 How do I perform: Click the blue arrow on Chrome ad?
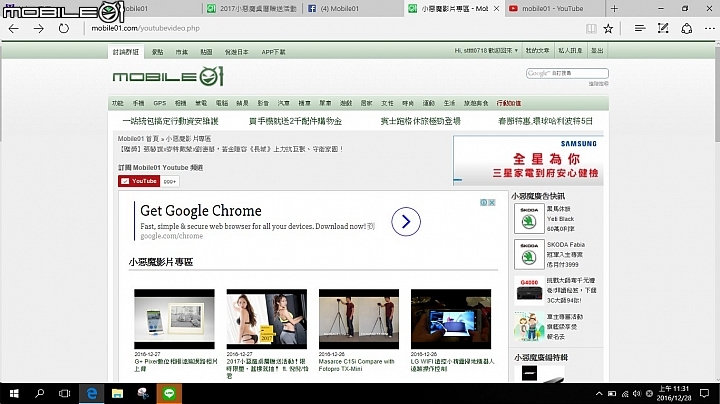click(x=404, y=221)
